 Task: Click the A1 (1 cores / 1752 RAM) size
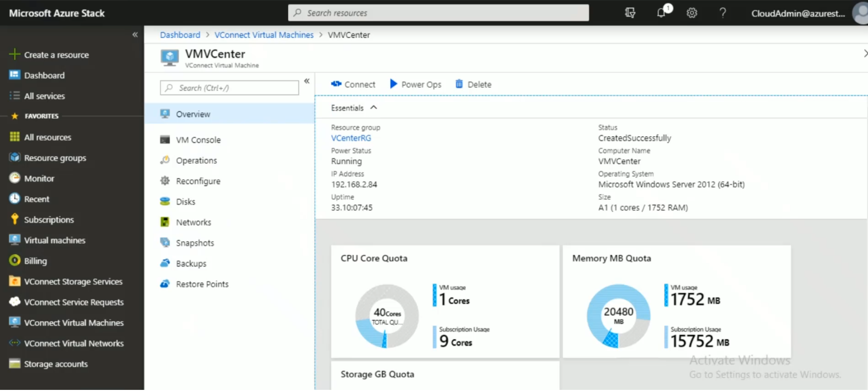click(x=642, y=208)
